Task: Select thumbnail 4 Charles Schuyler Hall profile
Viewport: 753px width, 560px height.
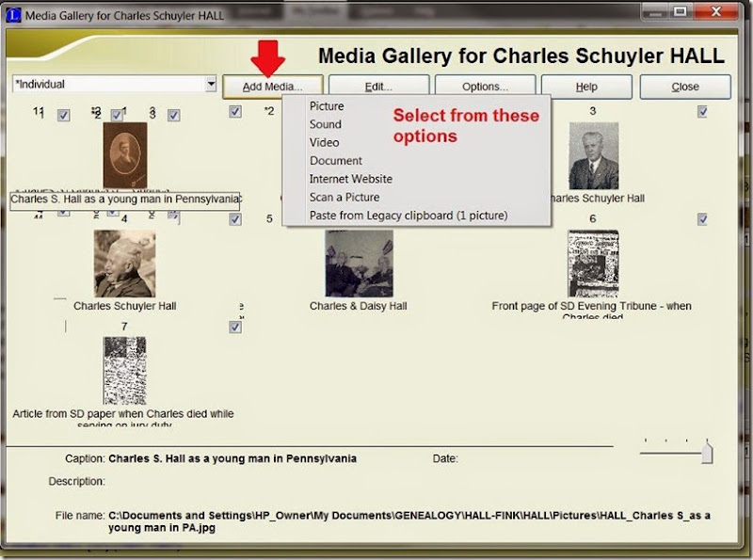Action: [x=124, y=264]
